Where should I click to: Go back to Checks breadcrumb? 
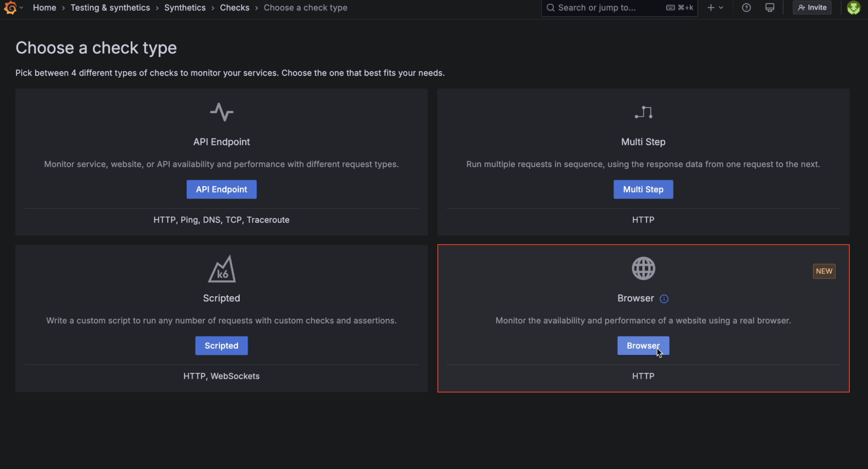234,8
